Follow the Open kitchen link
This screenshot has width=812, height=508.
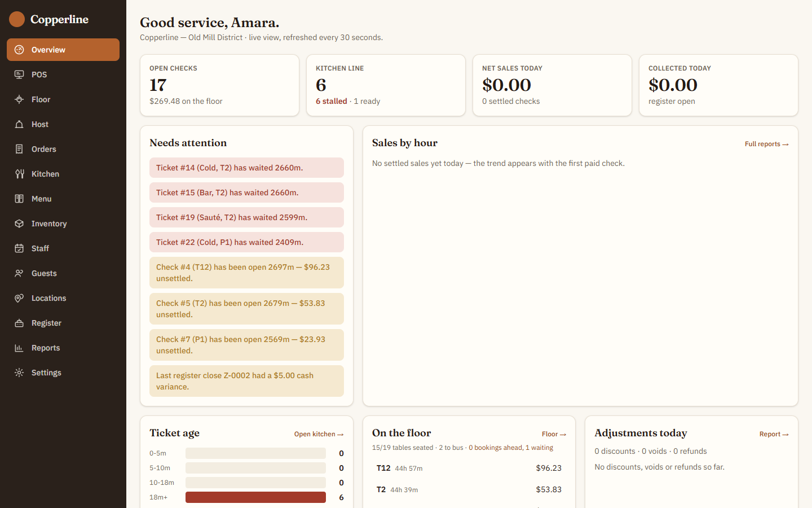(x=319, y=434)
